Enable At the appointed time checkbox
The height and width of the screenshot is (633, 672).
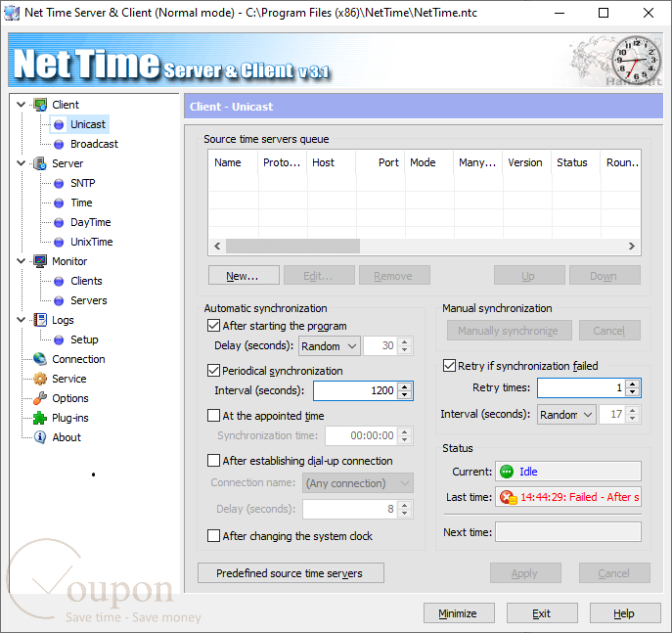213,415
